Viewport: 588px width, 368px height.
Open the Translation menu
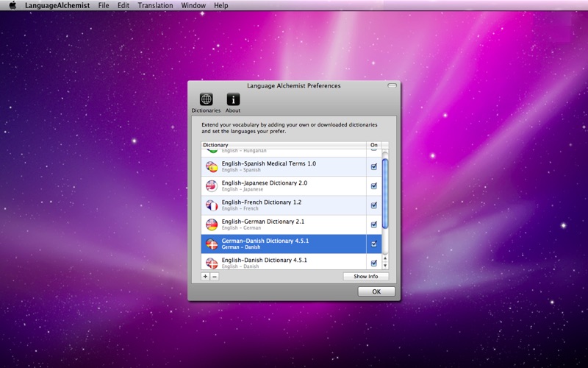[x=155, y=5]
